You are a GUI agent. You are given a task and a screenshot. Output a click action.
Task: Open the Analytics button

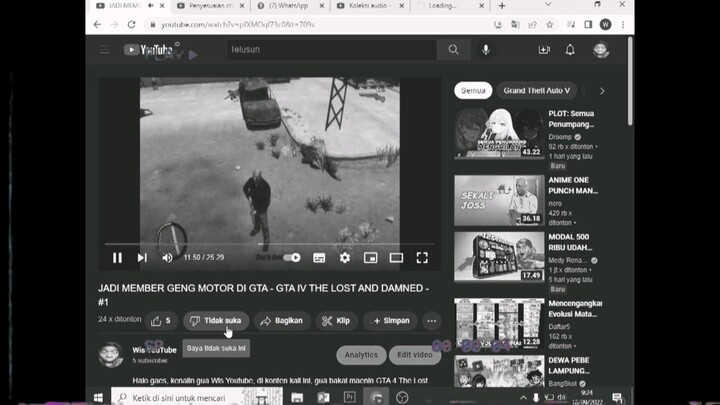click(361, 355)
